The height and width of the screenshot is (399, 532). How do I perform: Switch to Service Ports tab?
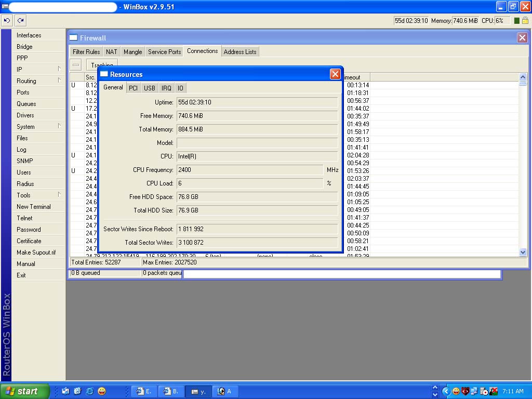(x=165, y=51)
